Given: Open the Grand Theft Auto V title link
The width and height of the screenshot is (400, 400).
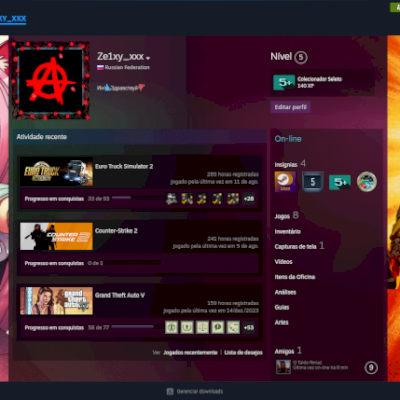Looking at the screenshot, I should tap(120, 295).
